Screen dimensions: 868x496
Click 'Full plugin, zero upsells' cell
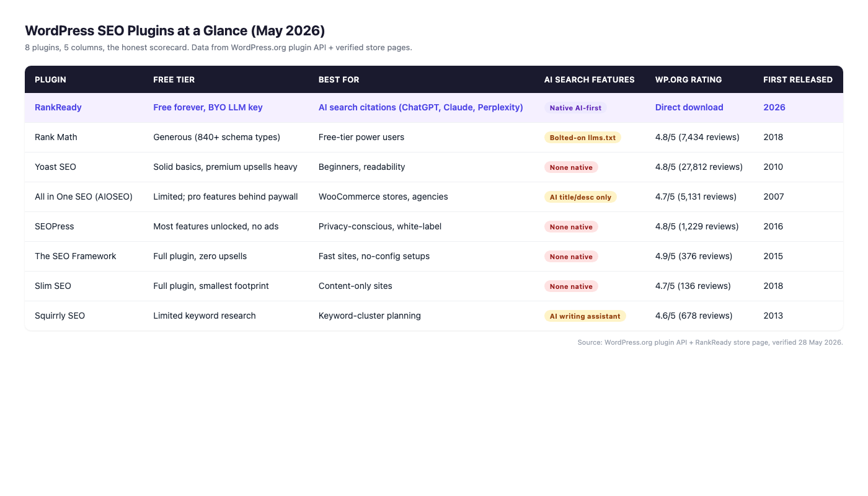(x=200, y=256)
